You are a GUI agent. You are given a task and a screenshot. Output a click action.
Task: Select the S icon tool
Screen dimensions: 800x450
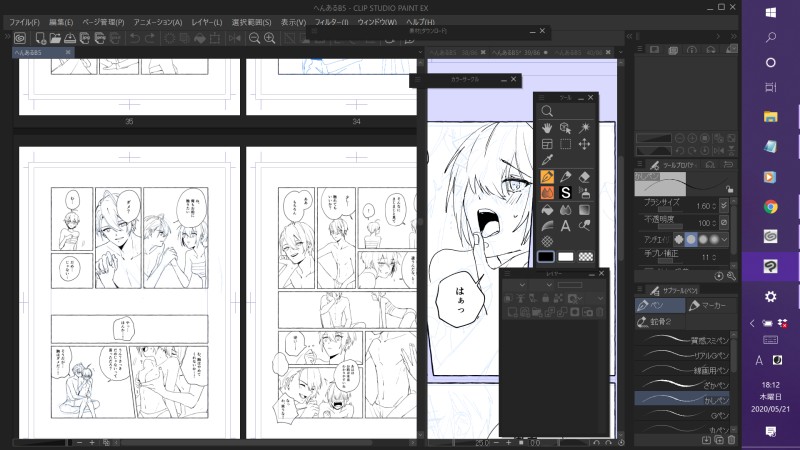tap(565, 193)
